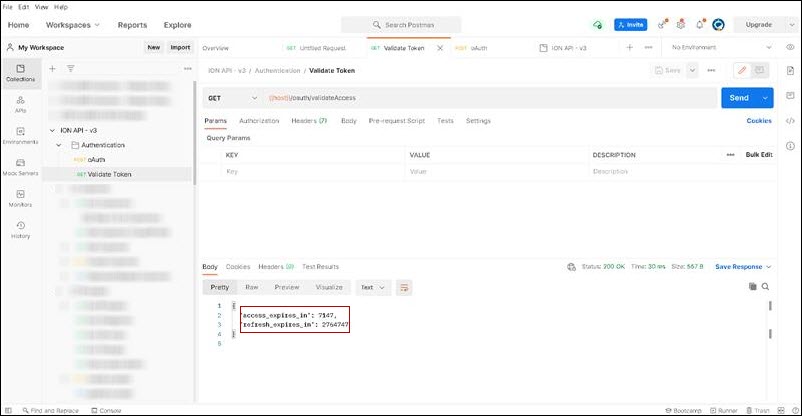Click the edit pencil icon
Viewport: 802px width, 416px height.
pyautogui.click(x=742, y=70)
